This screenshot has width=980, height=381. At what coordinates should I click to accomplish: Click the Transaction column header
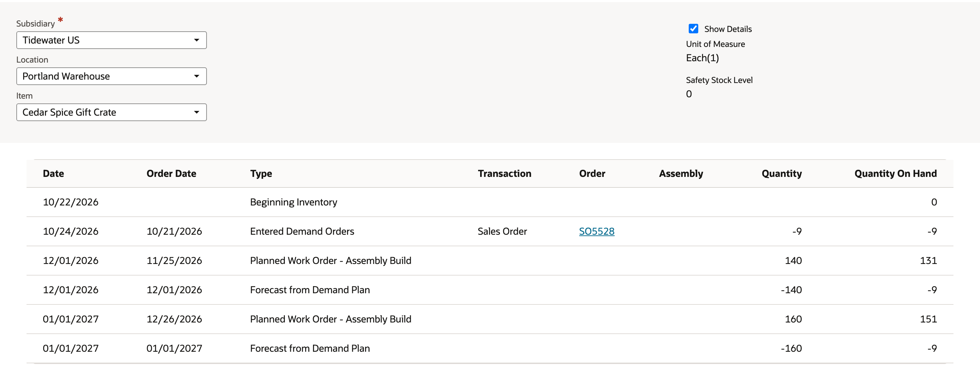[x=504, y=173]
